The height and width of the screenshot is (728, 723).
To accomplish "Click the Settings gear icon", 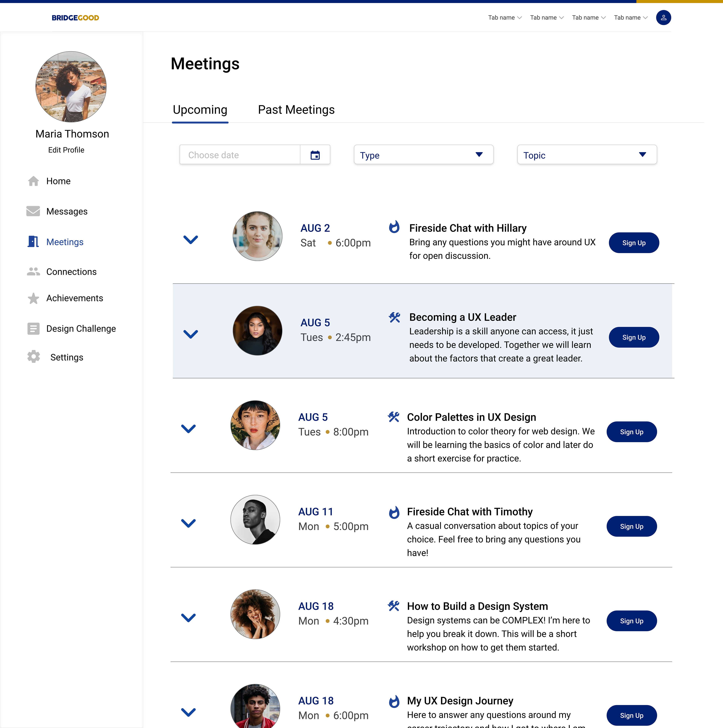I will tap(34, 357).
